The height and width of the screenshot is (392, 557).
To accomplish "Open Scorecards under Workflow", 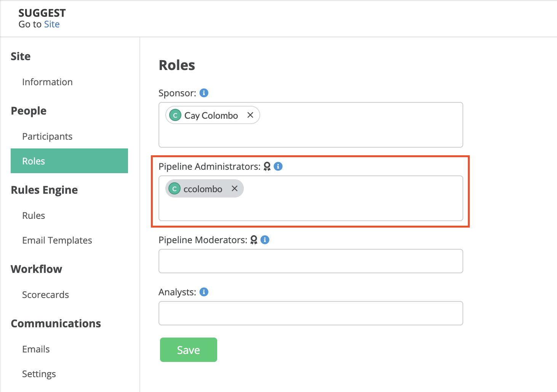I will click(x=45, y=295).
